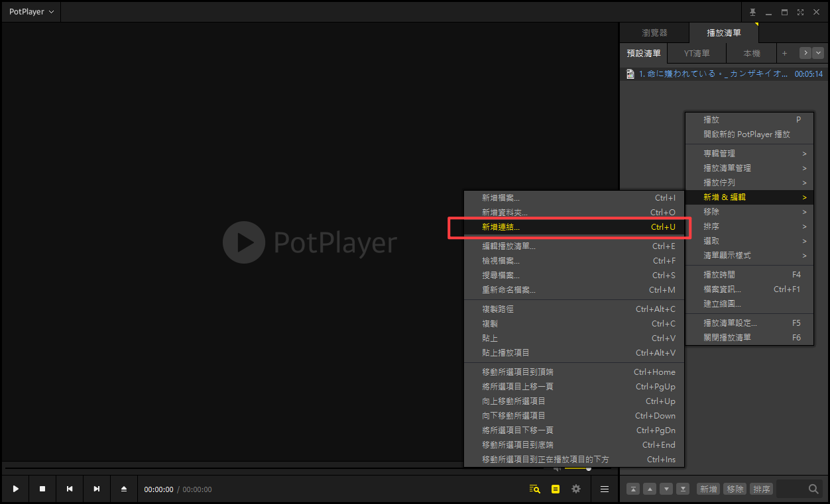Choose 搜尋檔案... in submenu
The height and width of the screenshot is (504, 830).
coord(574,276)
